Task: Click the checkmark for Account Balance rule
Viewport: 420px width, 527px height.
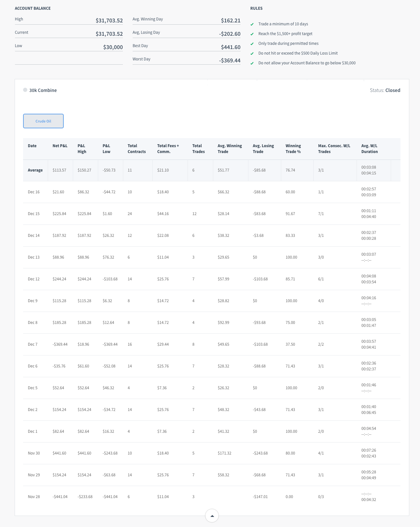Action: coord(252,63)
